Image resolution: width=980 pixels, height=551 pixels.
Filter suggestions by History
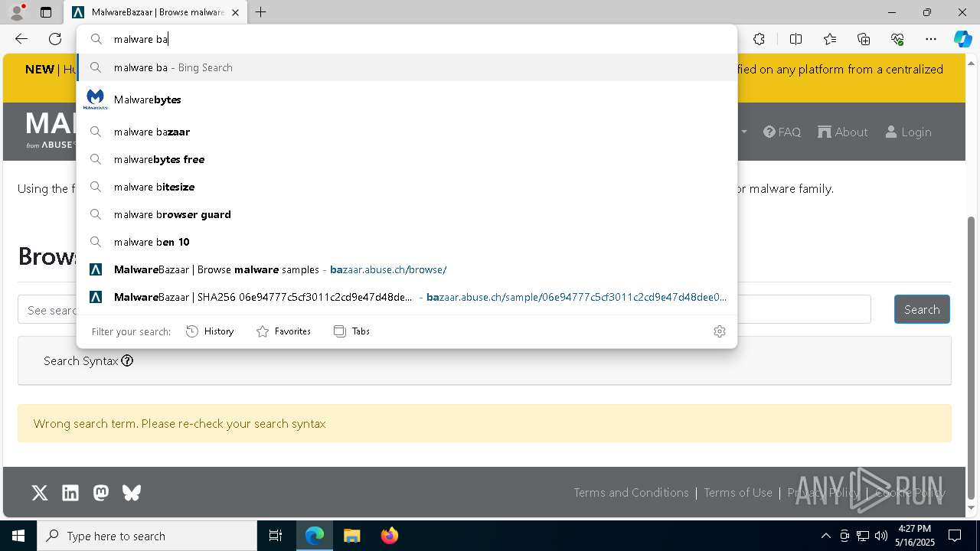pos(210,331)
